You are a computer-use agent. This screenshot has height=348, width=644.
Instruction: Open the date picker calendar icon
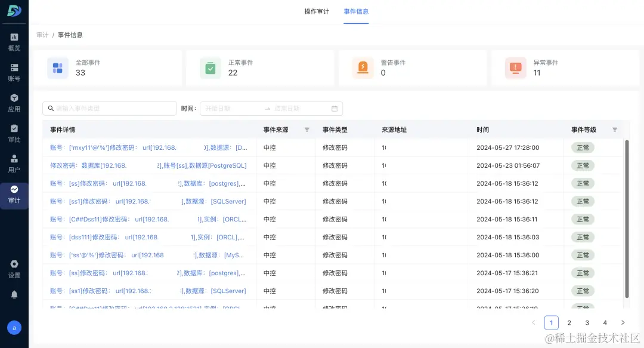point(335,109)
